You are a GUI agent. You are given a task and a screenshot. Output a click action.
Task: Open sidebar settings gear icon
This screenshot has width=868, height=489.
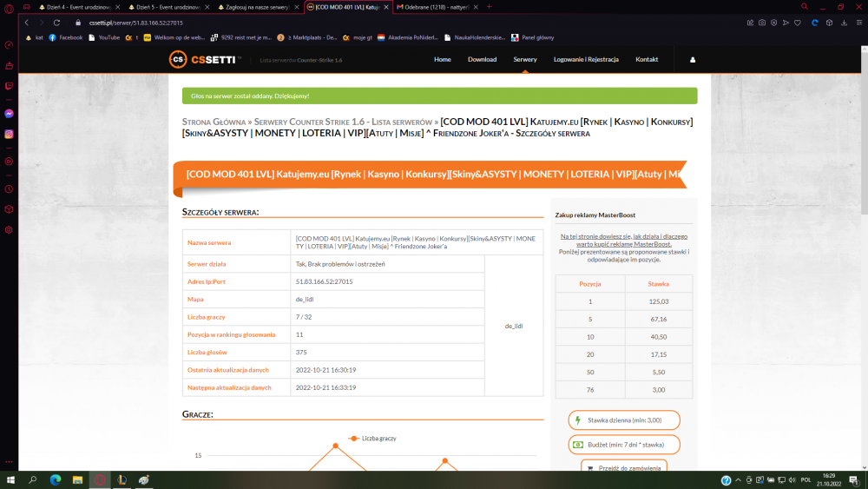[9, 230]
